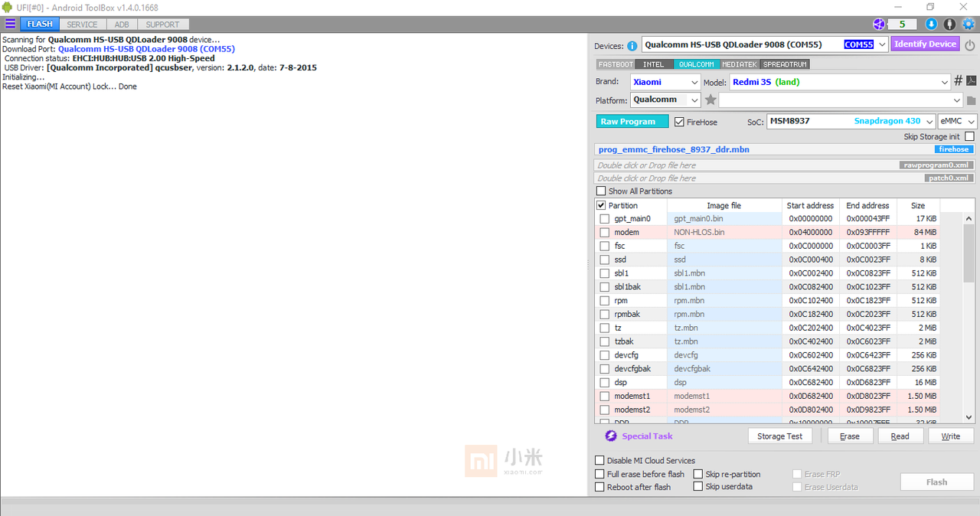Check Skip re-partition option
The height and width of the screenshot is (516, 980).
tap(698, 474)
